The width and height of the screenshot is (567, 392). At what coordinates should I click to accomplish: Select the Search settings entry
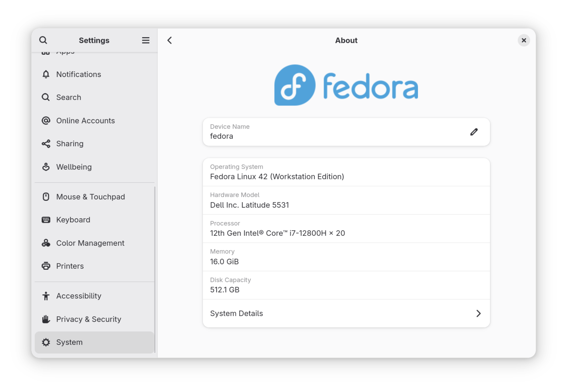68,97
